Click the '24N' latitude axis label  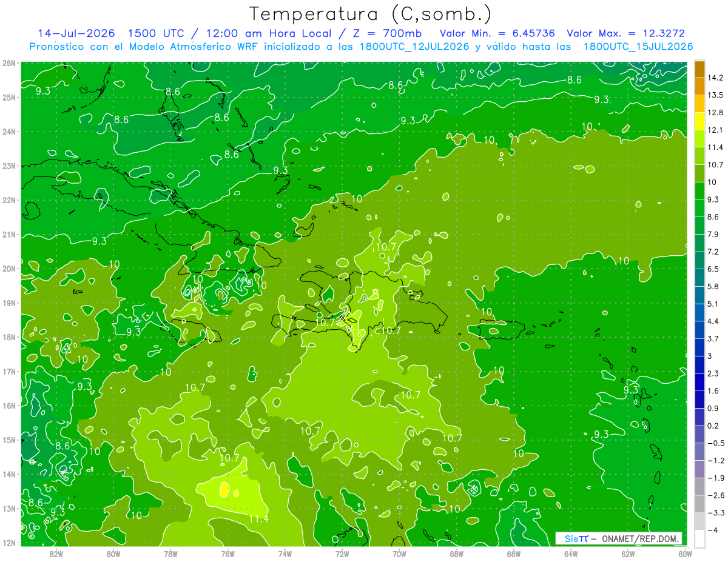(x=8, y=131)
